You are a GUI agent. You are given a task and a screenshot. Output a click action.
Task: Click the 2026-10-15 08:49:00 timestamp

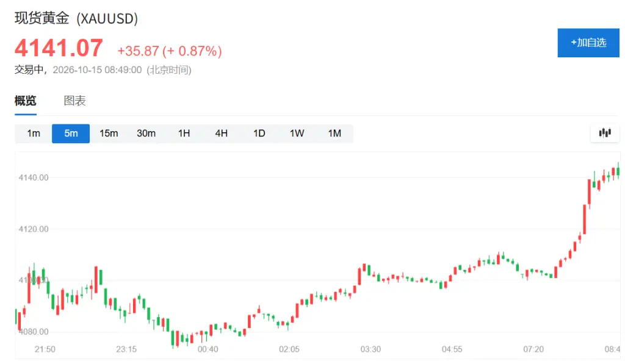click(x=97, y=70)
